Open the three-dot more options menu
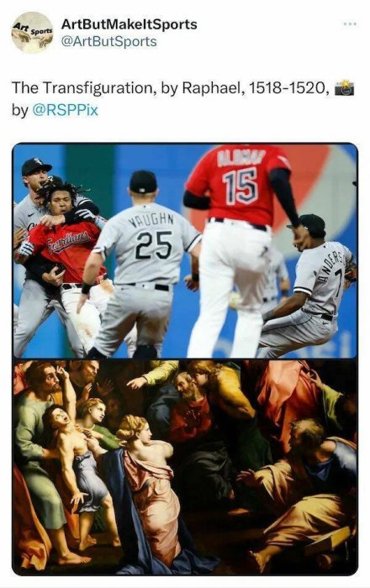Viewport: 370px width, 588px height. pyautogui.click(x=350, y=24)
